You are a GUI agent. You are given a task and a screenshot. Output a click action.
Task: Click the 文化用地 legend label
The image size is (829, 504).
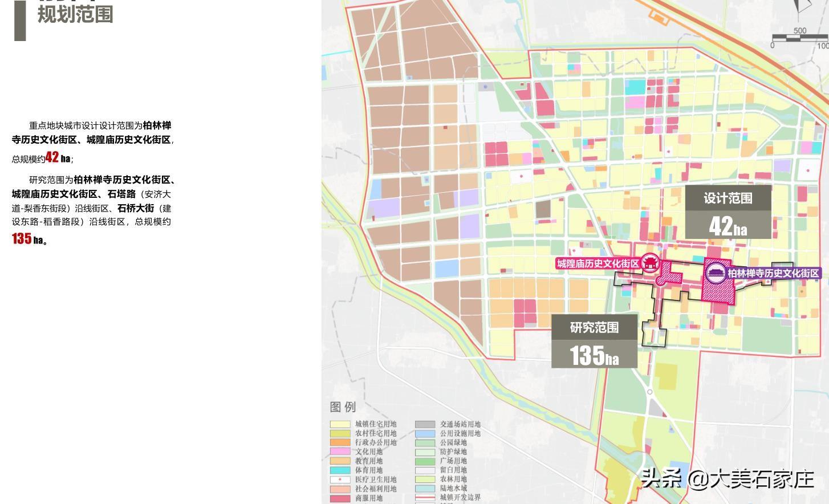point(369,452)
